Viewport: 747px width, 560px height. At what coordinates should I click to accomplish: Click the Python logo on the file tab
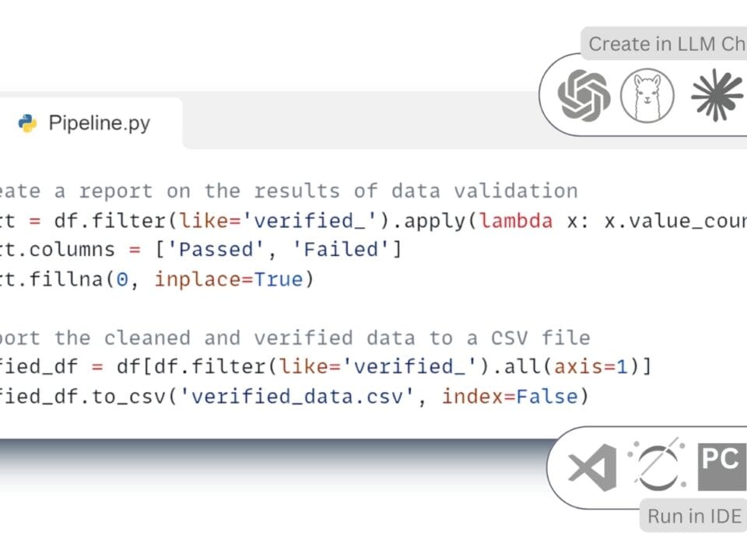(x=27, y=124)
